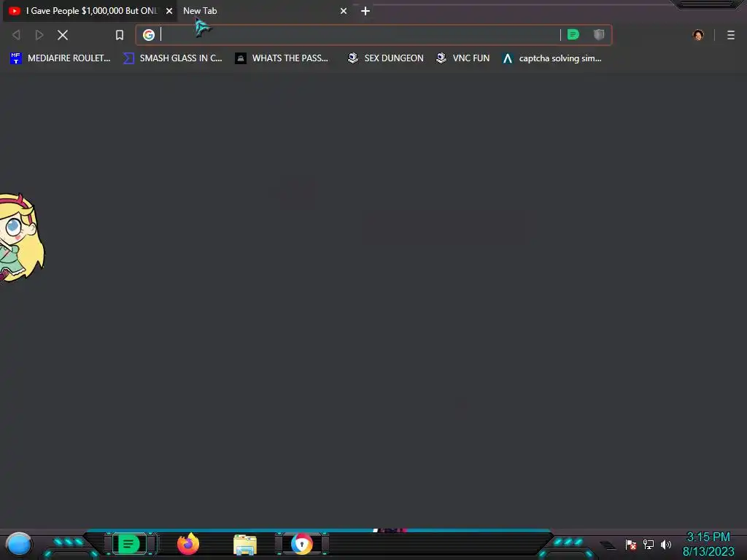Screen dimensions: 747x560
Task: Open the green chat app in taskbar
Action: 128,544
